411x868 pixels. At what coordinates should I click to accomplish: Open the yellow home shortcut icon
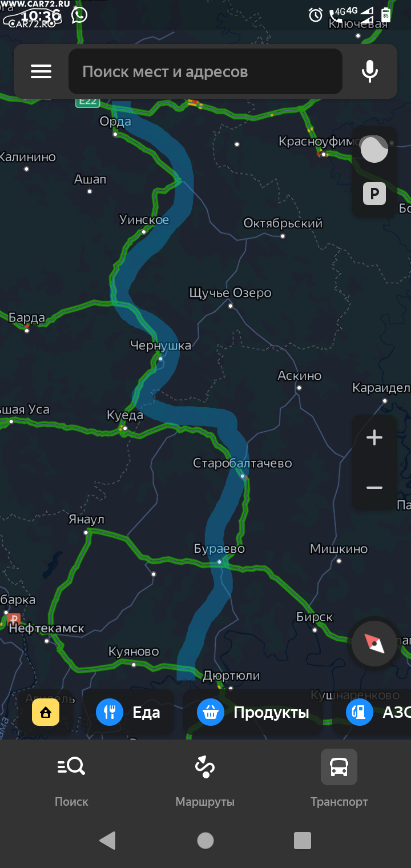[46, 712]
